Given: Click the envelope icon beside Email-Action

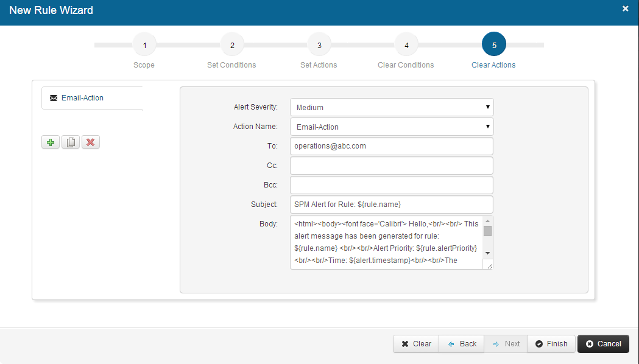Looking at the screenshot, I should click(54, 98).
